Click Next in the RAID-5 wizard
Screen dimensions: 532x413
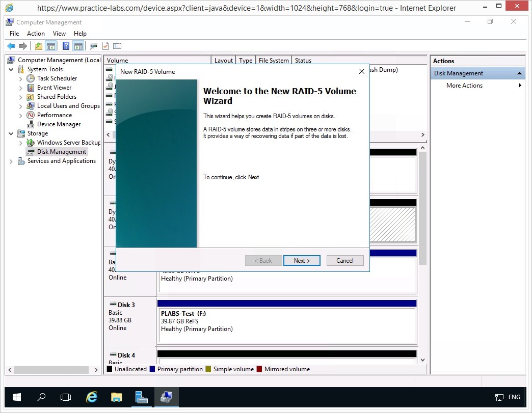click(302, 261)
